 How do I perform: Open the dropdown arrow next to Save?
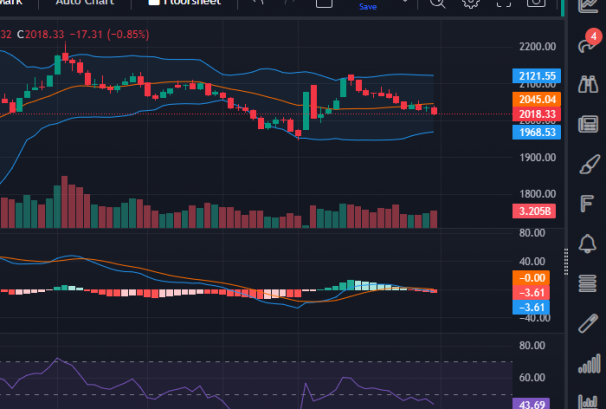tap(405, 2)
